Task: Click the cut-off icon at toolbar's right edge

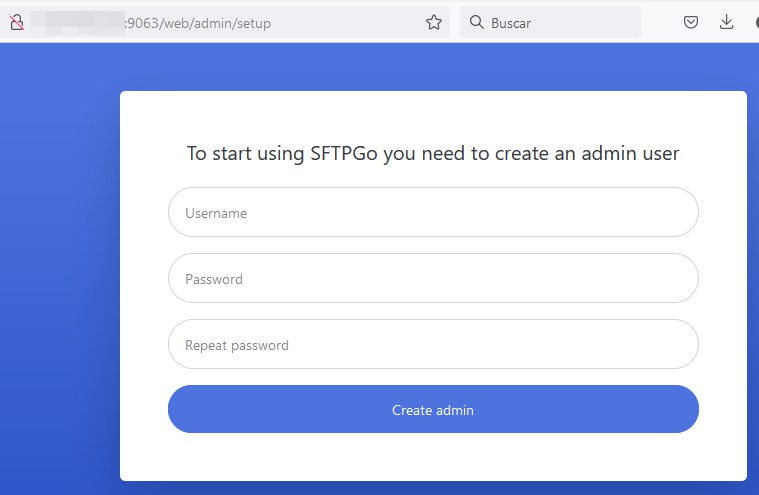Action: pyautogui.click(x=755, y=22)
